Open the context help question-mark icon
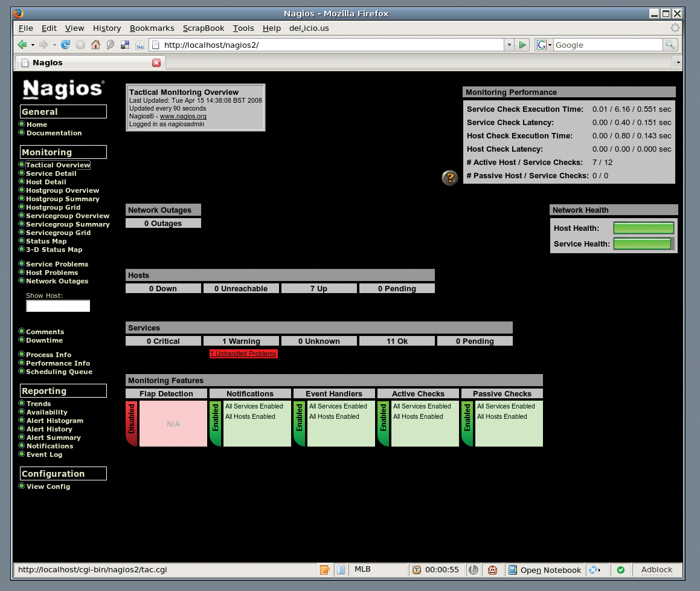 point(449,178)
